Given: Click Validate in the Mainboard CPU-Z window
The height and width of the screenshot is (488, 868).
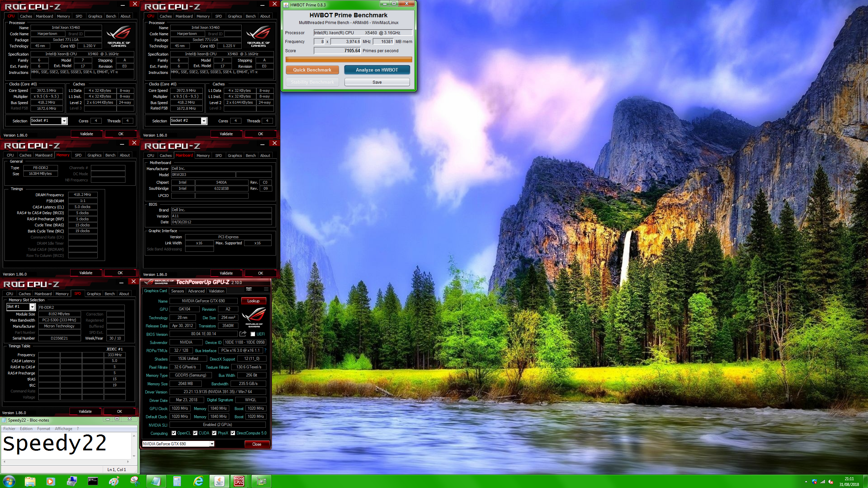Looking at the screenshot, I should click(x=226, y=273).
